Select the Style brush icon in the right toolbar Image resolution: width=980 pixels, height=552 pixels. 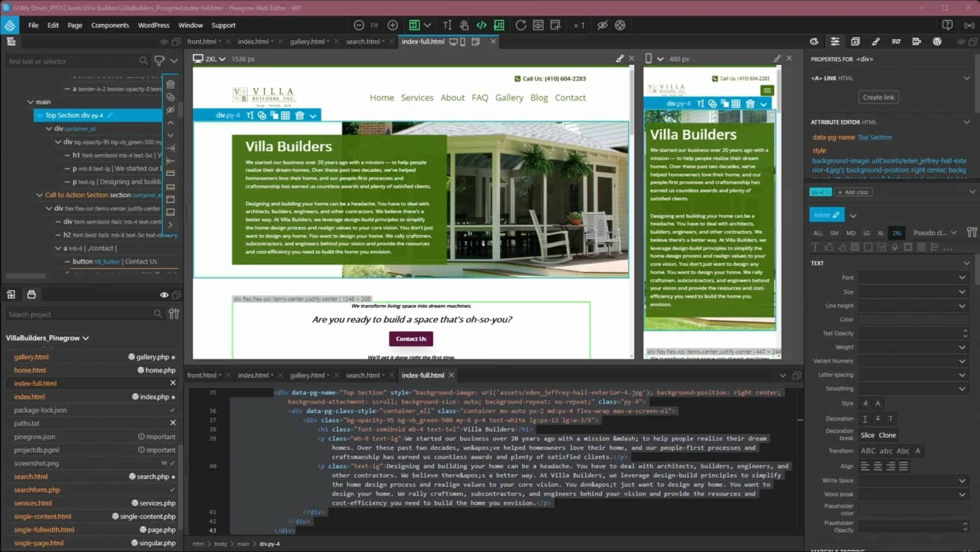coord(875,41)
